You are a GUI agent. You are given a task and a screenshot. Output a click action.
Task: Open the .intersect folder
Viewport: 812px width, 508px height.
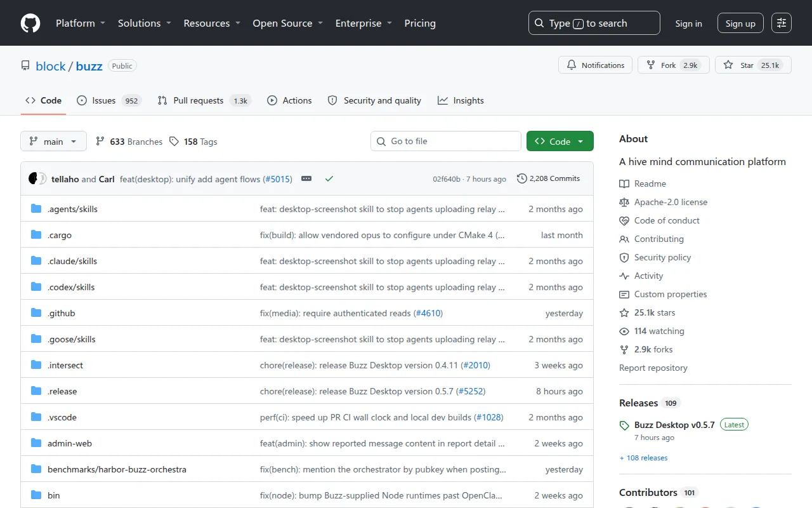[65, 365]
